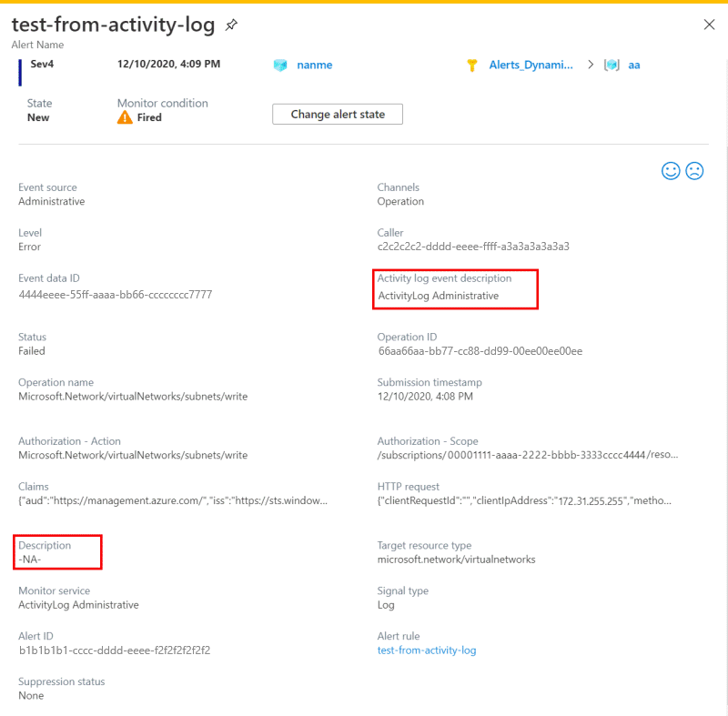Click the Claims JSON value text

click(173, 500)
